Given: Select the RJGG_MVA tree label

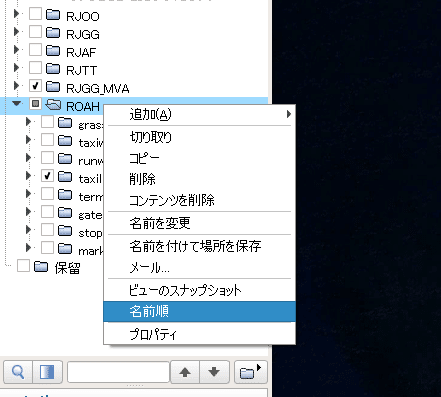Looking at the screenshot, I should (98, 88).
